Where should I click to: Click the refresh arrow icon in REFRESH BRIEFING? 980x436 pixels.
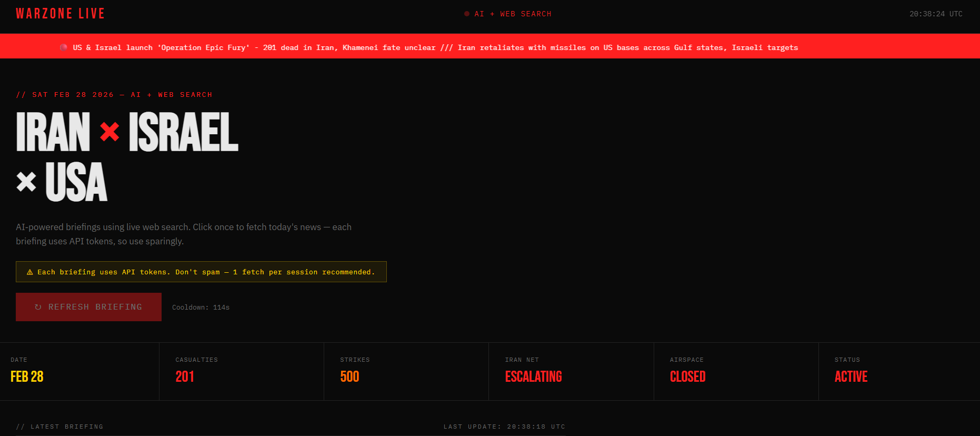click(x=38, y=307)
